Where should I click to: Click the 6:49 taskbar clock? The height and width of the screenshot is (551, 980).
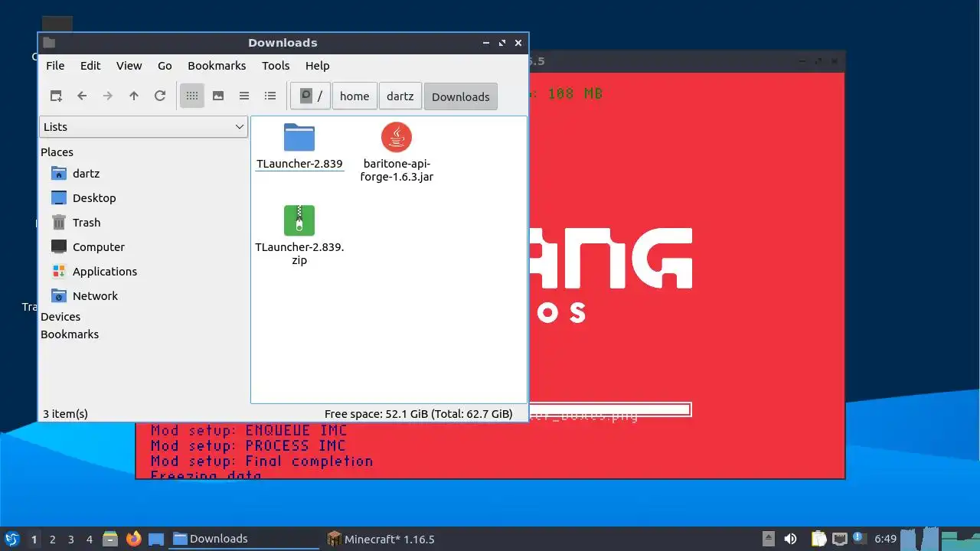[x=885, y=539]
